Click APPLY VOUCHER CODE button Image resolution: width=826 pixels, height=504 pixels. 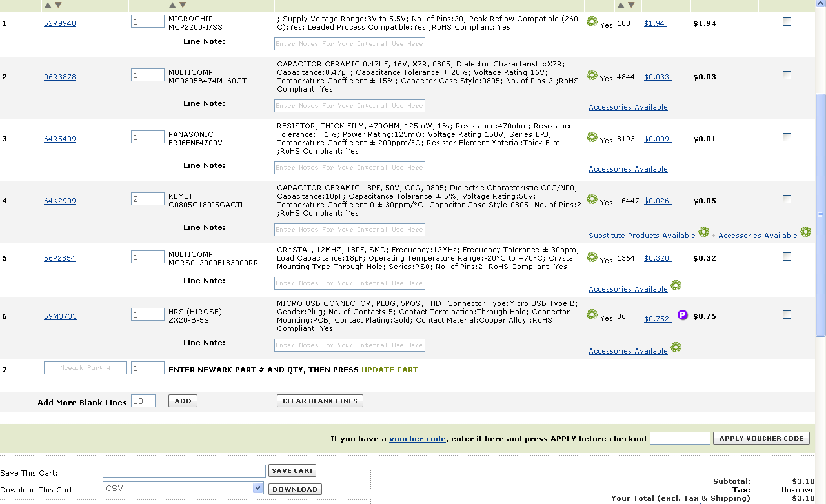pyautogui.click(x=761, y=438)
